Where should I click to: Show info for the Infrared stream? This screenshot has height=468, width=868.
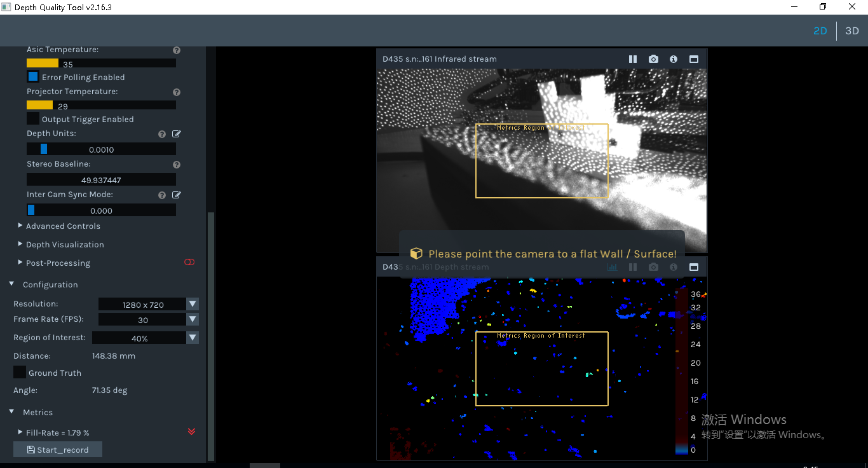(673, 59)
